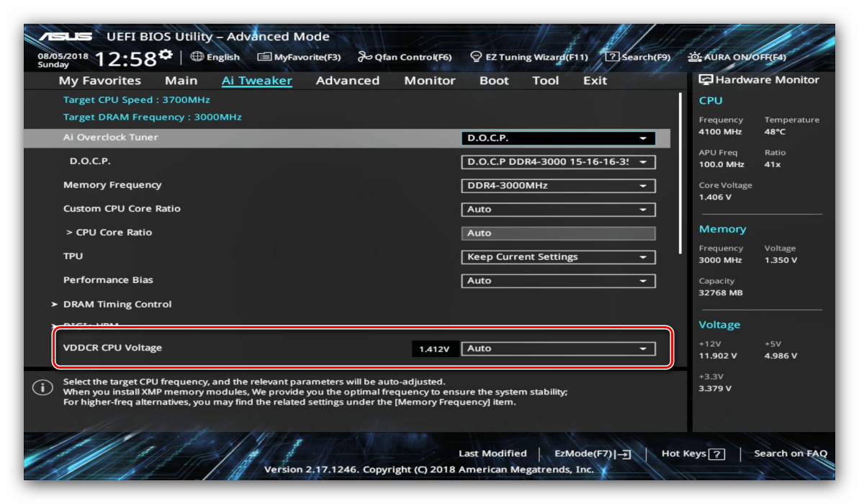This screenshot has width=859, height=504.
Task: Open the English language globe selector
Action: 197,57
